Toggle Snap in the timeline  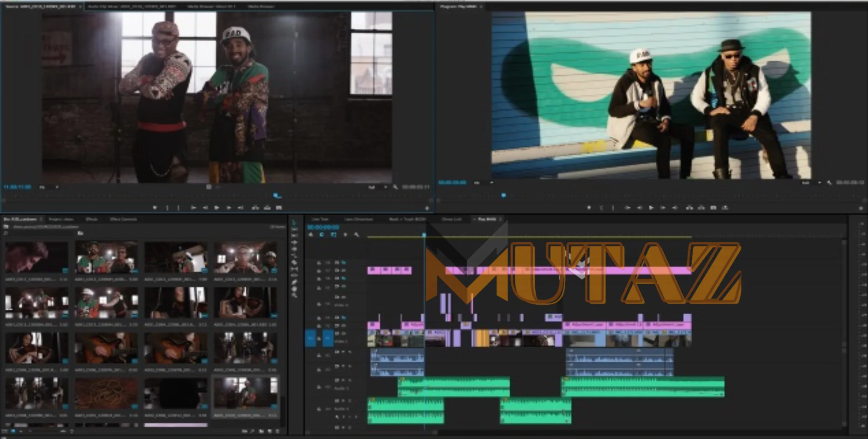322,235
